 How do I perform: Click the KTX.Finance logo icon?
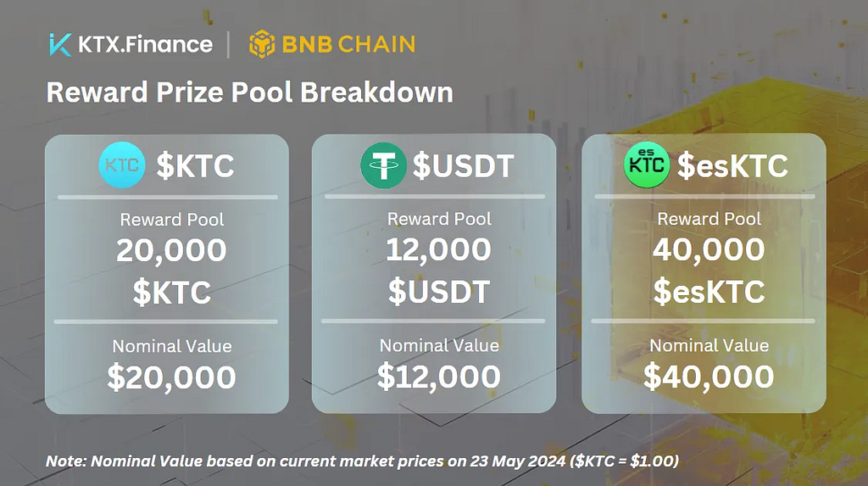tap(60, 44)
